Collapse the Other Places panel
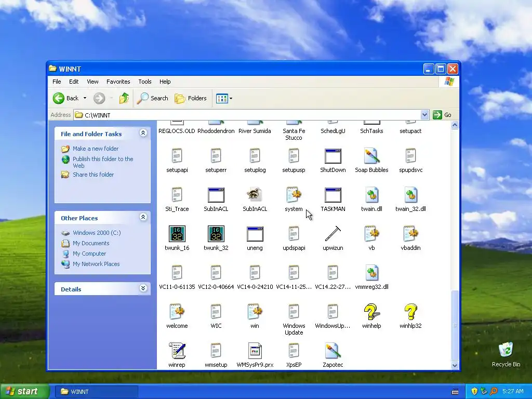532x399 pixels. (x=143, y=217)
